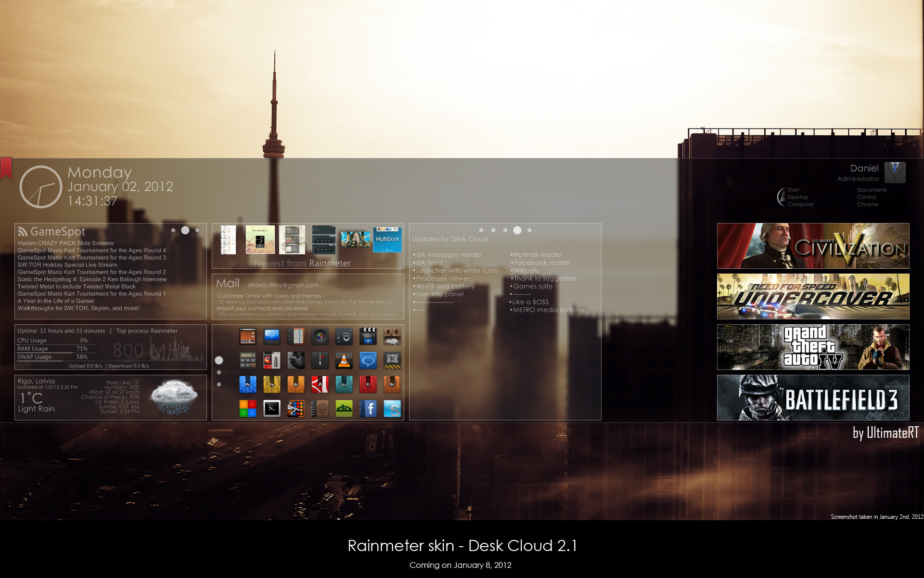
Task: Launch Facebook from the launcher
Action: point(368,408)
